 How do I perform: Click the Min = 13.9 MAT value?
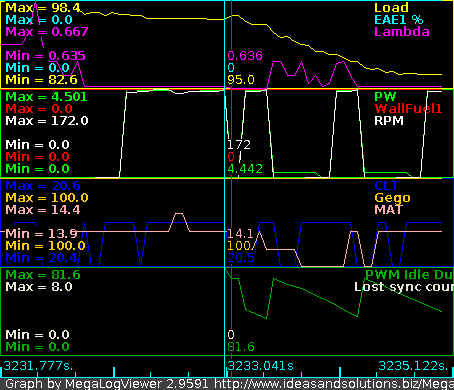tap(41, 234)
